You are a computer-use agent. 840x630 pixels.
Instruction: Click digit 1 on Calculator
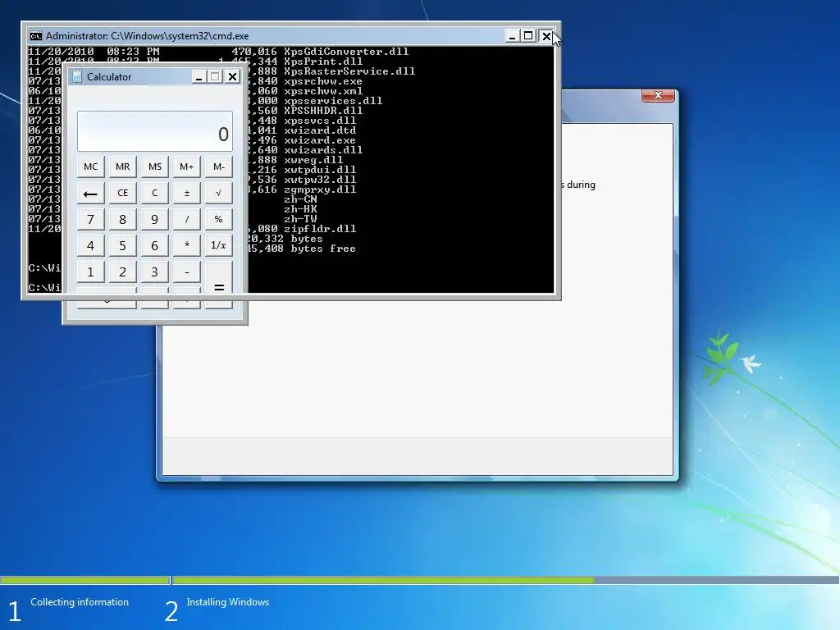click(x=90, y=272)
